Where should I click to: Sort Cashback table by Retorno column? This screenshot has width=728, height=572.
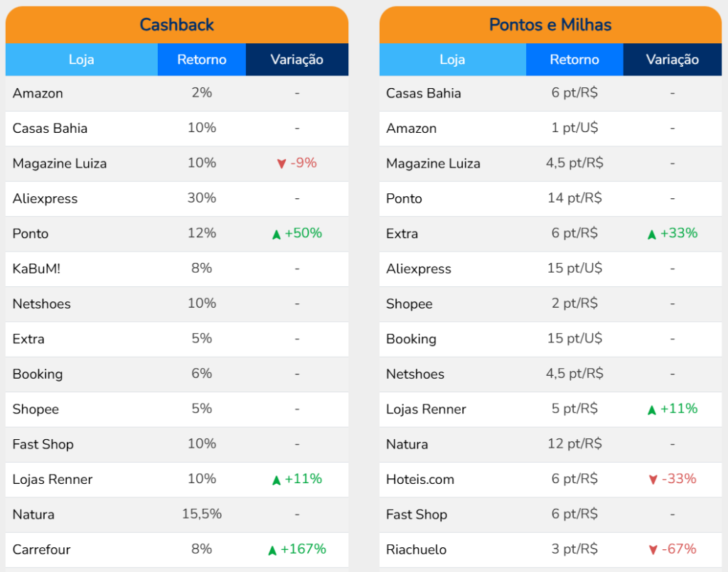pos(202,60)
